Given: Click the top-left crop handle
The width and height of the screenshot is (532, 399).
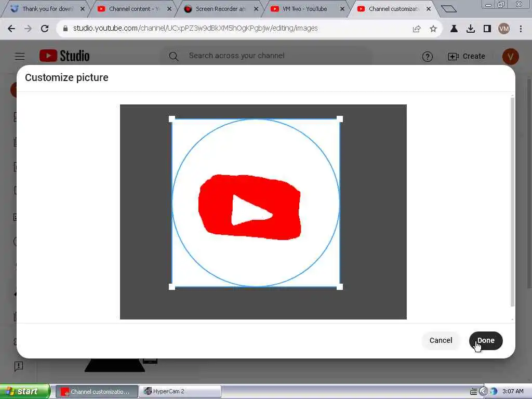Looking at the screenshot, I should [x=172, y=119].
